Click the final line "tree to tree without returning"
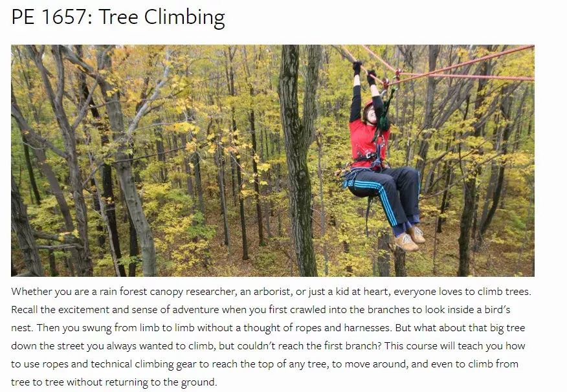567x392 pixels. pos(113,382)
